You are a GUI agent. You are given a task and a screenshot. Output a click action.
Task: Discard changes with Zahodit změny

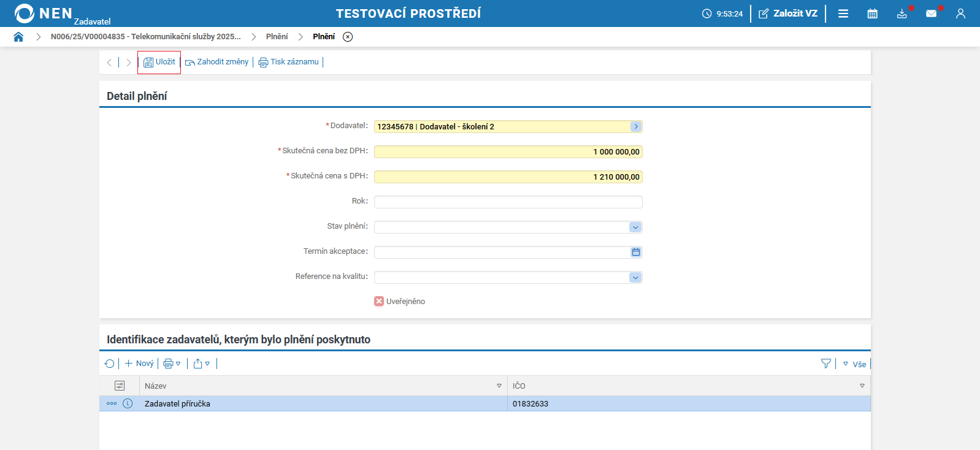pos(217,62)
